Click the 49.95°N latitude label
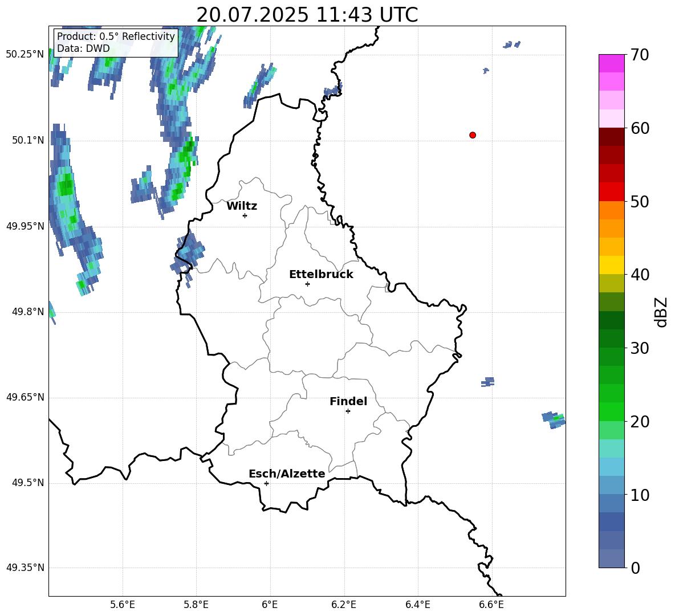 tap(25, 226)
